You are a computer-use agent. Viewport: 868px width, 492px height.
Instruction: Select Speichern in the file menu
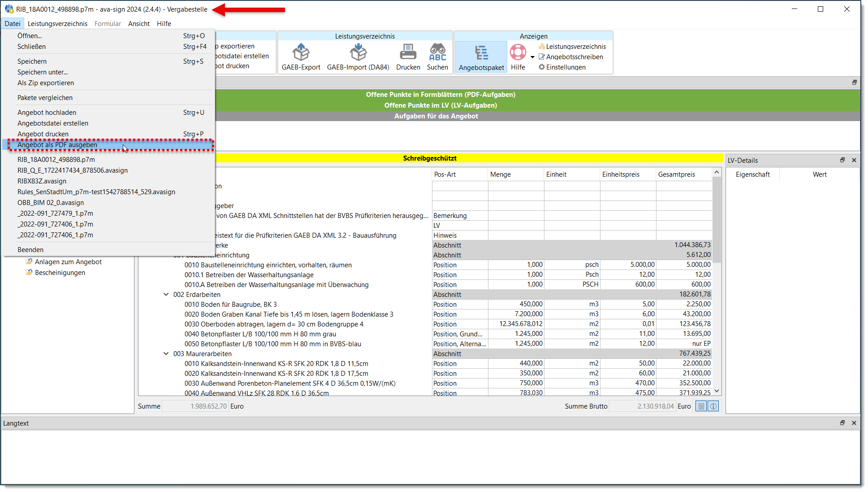[x=108, y=61]
